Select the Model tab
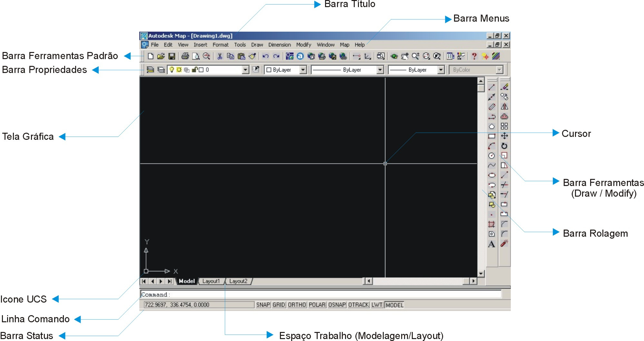This screenshot has width=644, height=341. [x=187, y=281]
